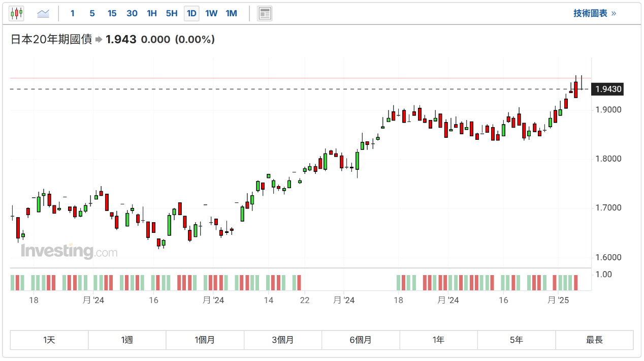This screenshot has width=644, height=361.
Task: Click the 1.9430 current price label
Action: (608, 89)
